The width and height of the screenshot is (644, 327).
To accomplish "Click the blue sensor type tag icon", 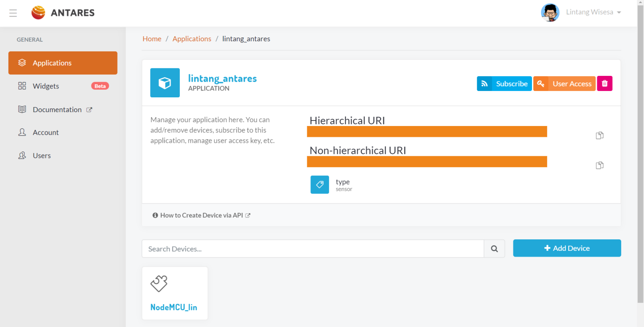I will 319,185.
